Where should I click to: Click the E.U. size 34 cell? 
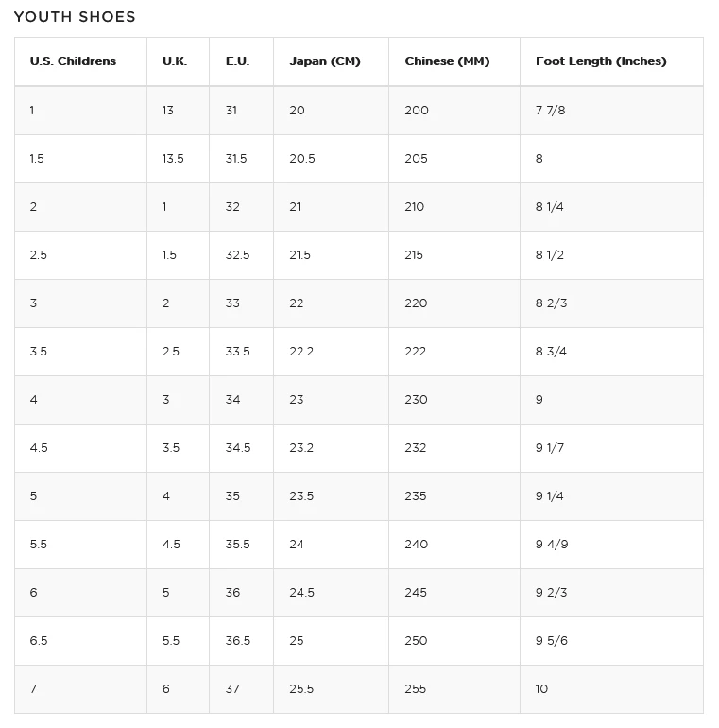tap(232, 400)
